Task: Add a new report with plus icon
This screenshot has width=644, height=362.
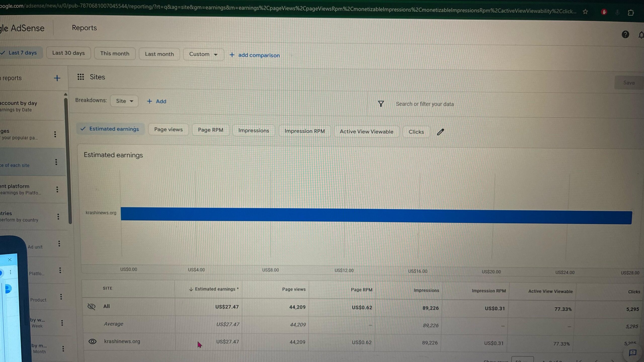Action: pos(57,78)
